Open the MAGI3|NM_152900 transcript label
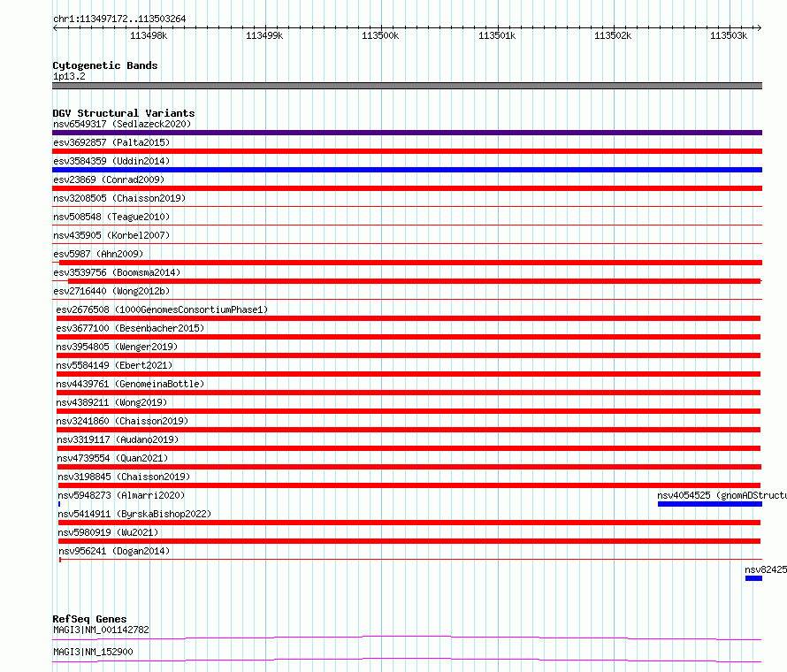The height and width of the screenshot is (672, 787). click(93, 652)
